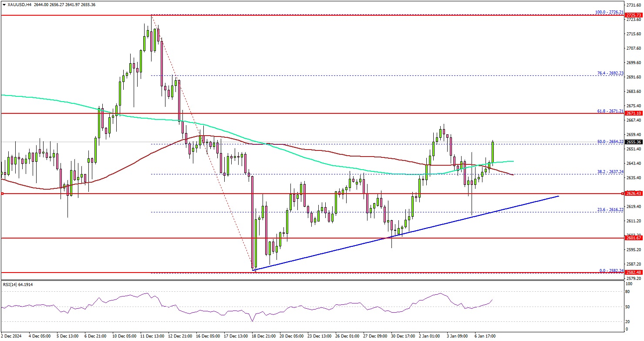Select the red 2601.67 price tag

pos(634,238)
